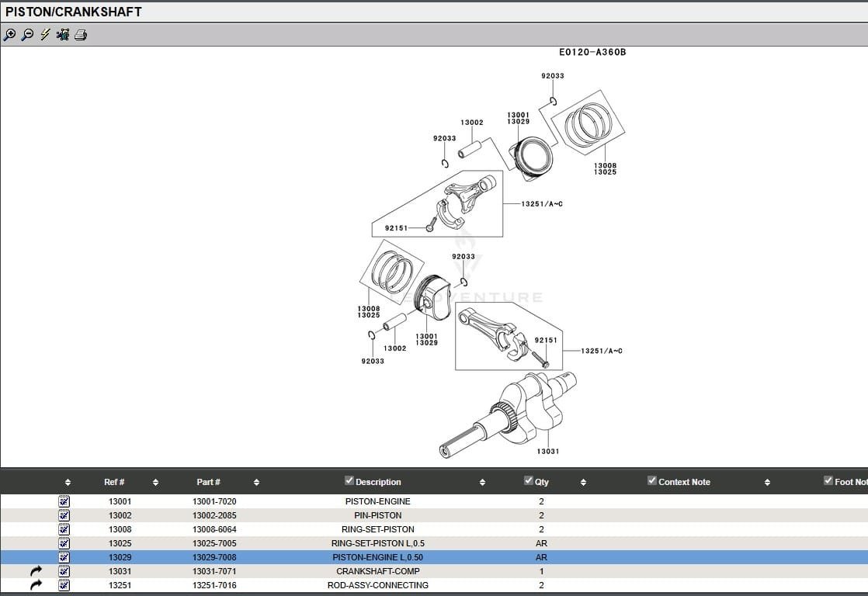Click sort arrows right of Part # header

[x=256, y=483]
